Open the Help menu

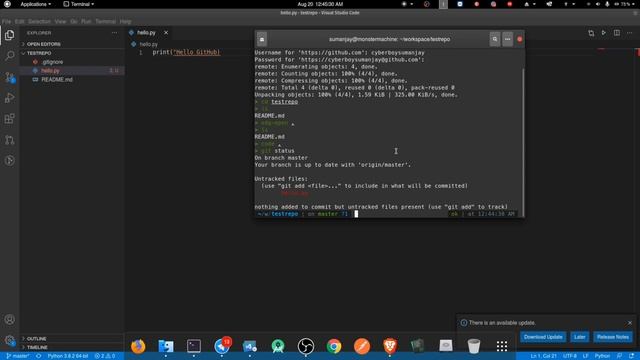tap(125, 21)
